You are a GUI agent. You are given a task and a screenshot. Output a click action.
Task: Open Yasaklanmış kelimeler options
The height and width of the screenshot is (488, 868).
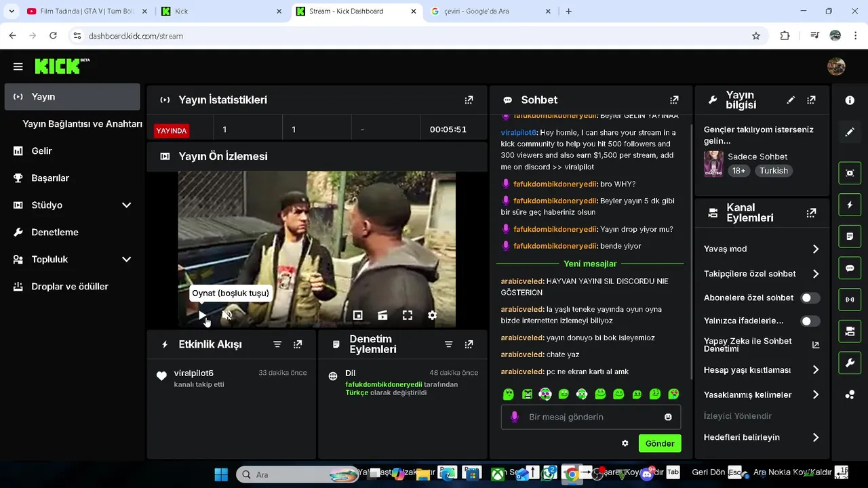[762, 394]
